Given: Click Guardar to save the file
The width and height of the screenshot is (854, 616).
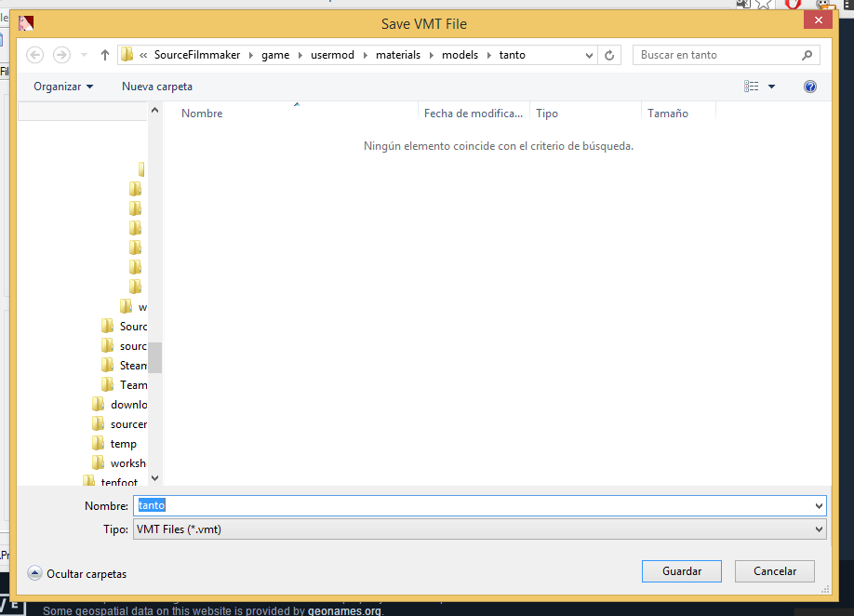Looking at the screenshot, I should pos(681,571).
